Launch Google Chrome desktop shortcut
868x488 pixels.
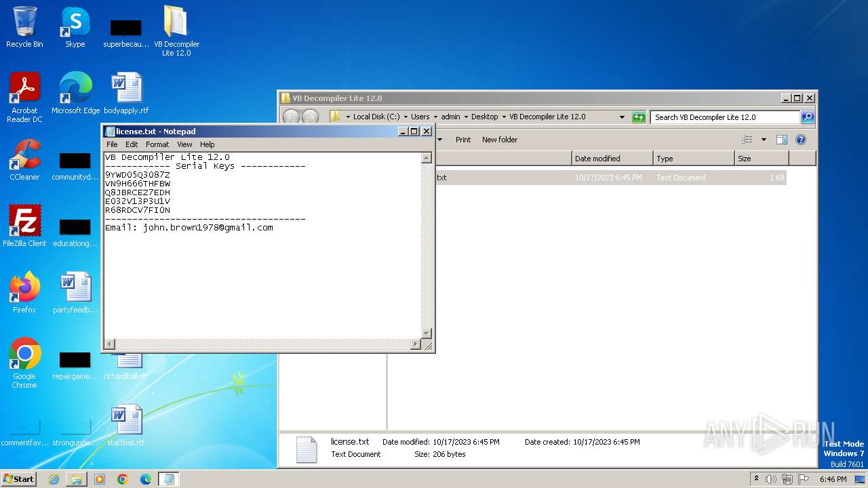click(24, 363)
